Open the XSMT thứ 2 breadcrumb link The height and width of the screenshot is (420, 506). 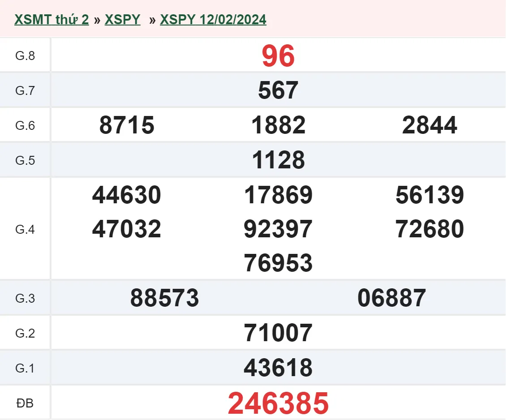pos(51,20)
